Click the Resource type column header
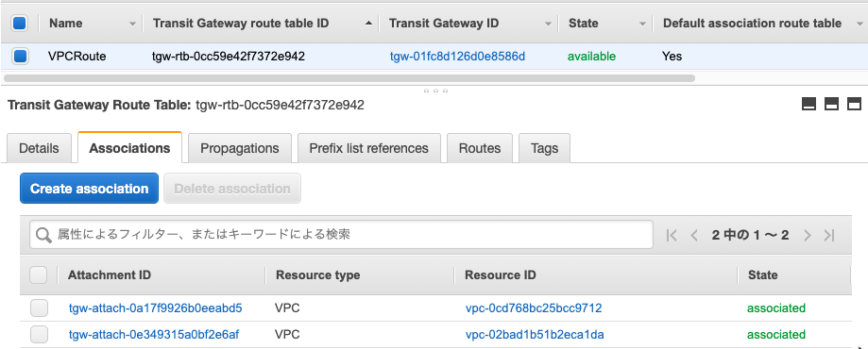The height and width of the screenshot is (349, 868). coord(317,274)
